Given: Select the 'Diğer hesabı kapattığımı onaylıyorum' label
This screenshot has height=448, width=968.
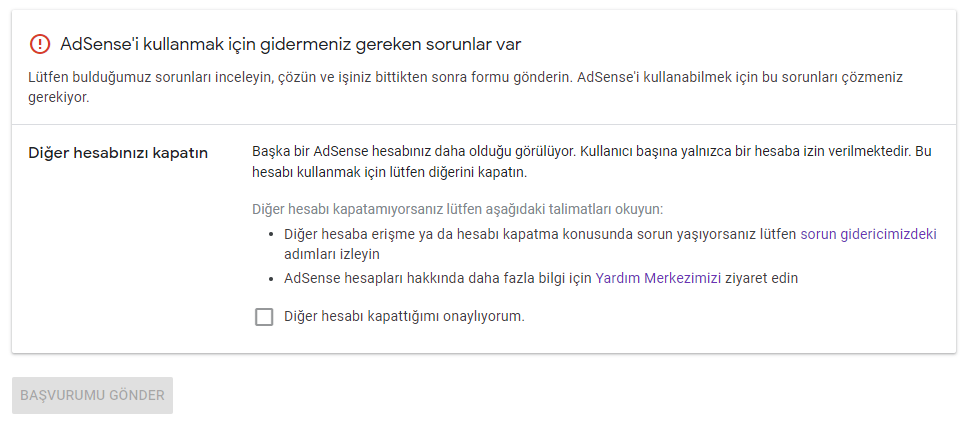Looking at the screenshot, I should [404, 317].
